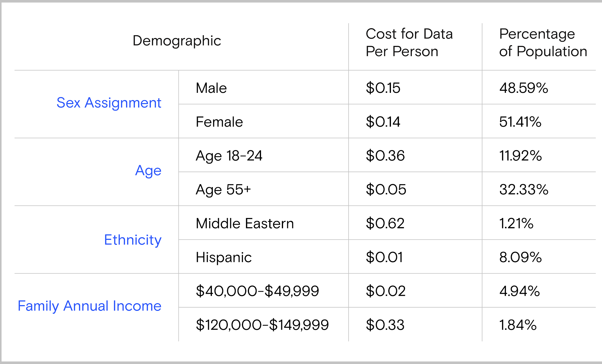This screenshot has width=602, height=364.
Task: Select the $40,000-$49,999 income cell
Action: 257,291
